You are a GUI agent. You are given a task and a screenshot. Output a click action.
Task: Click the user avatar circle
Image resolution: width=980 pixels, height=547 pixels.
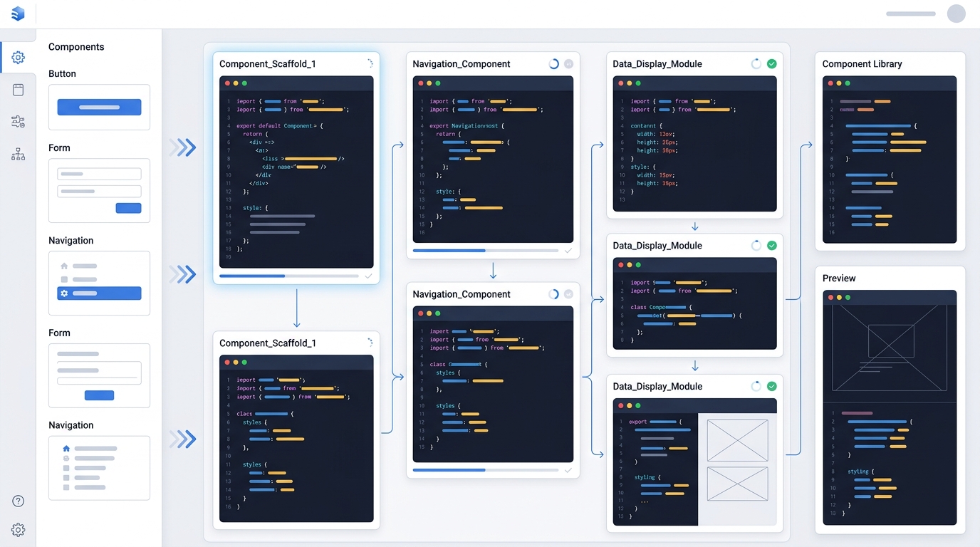pos(956,14)
